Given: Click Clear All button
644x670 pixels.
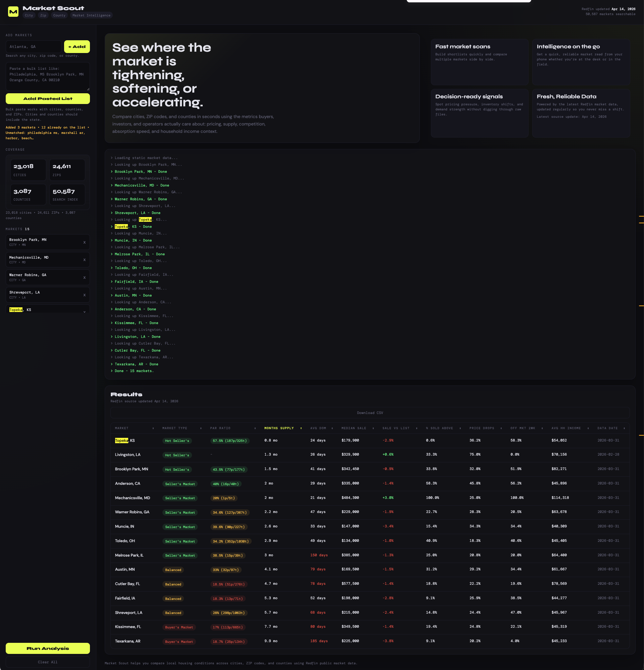Looking at the screenshot, I should click(x=48, y=662).
